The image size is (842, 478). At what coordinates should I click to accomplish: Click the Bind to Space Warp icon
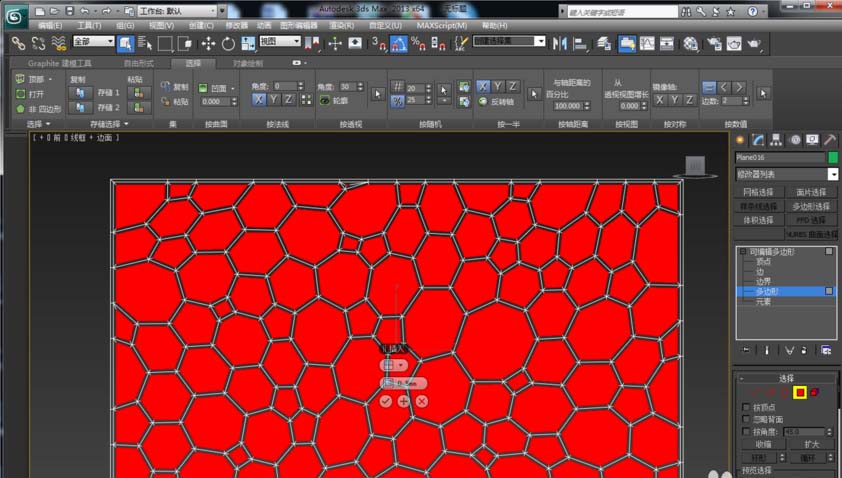point(59,43)
